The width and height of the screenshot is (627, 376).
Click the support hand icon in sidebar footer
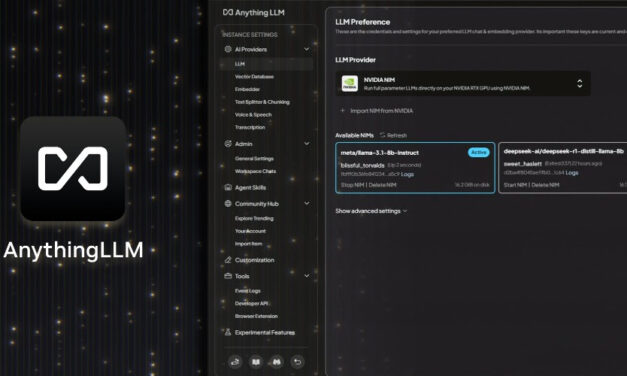click(235, 362)
